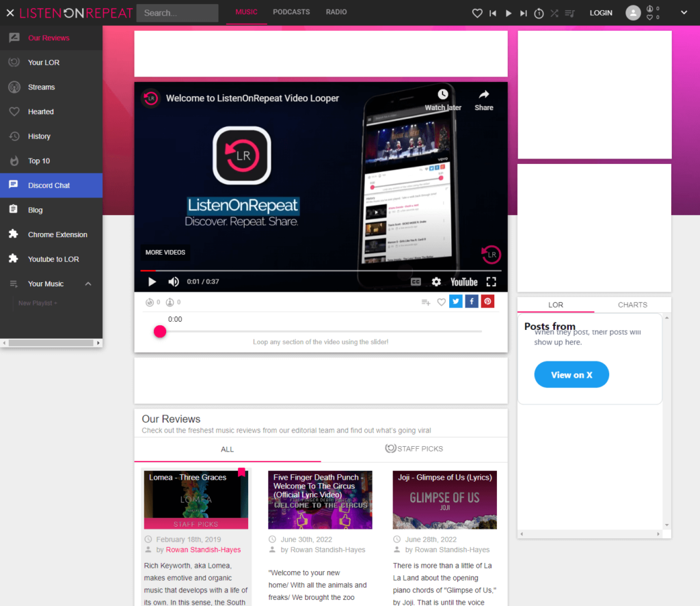
Task: Enter fullscreen on the video
Action: [x=491, y=281]
